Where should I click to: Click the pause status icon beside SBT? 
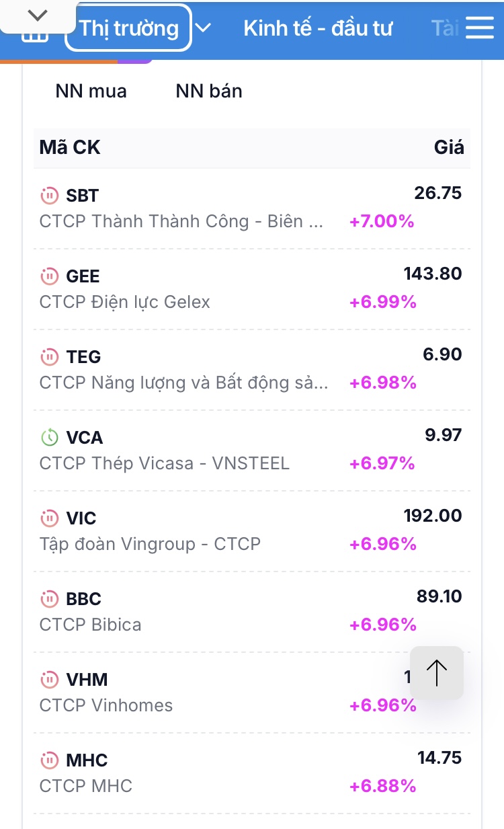click(50, 196)
